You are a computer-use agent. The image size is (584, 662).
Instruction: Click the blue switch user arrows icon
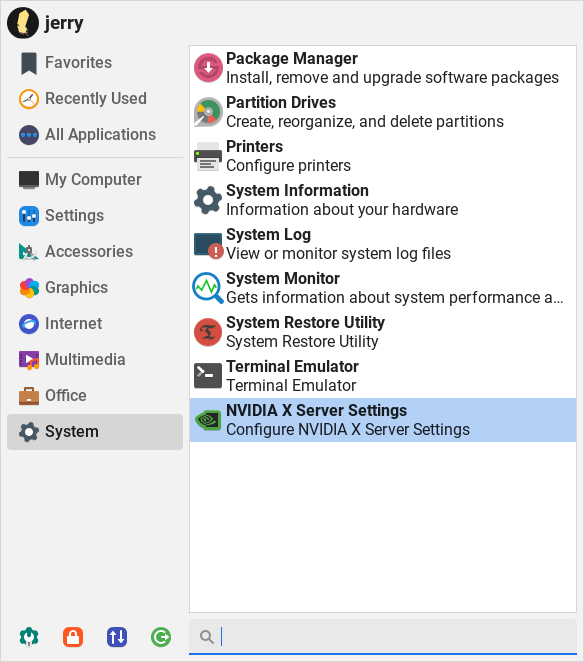point(117,637)
